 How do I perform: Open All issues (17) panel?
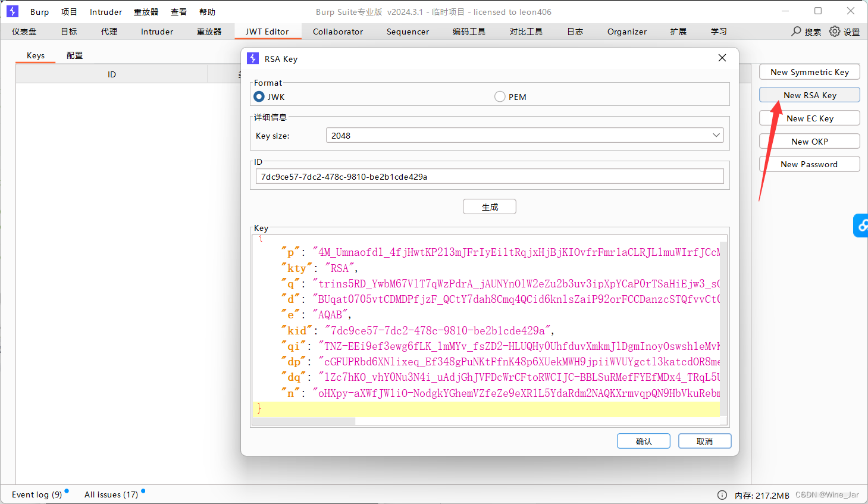tap(111, 494)
